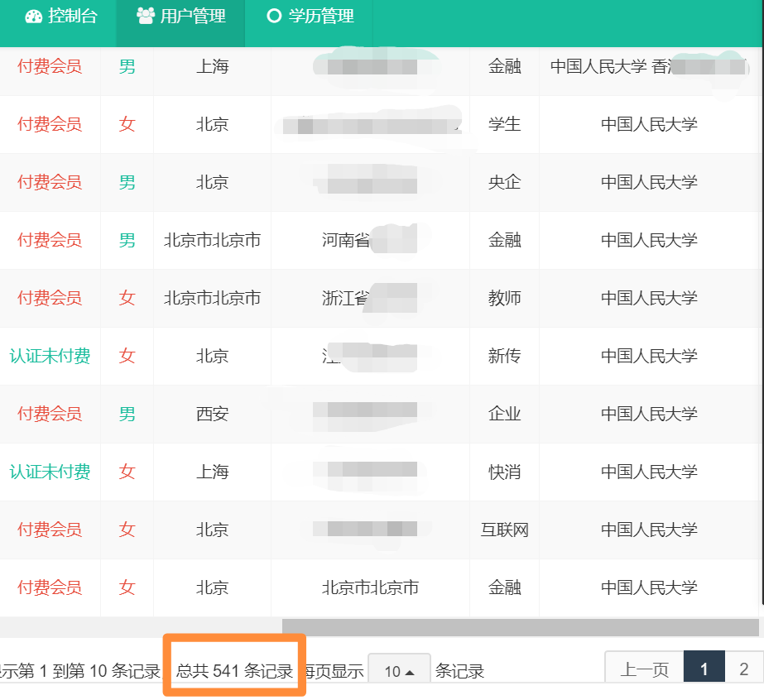Click 认证未付费 in the 快消 row
The height and width of the screenshot is (700, 764).
point(50,472)
